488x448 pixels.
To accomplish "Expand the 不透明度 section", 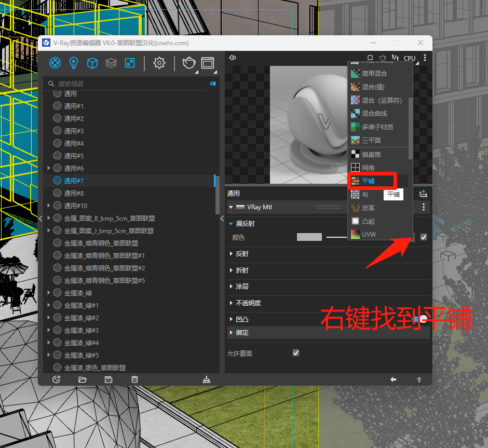I will tap(231, 303).
